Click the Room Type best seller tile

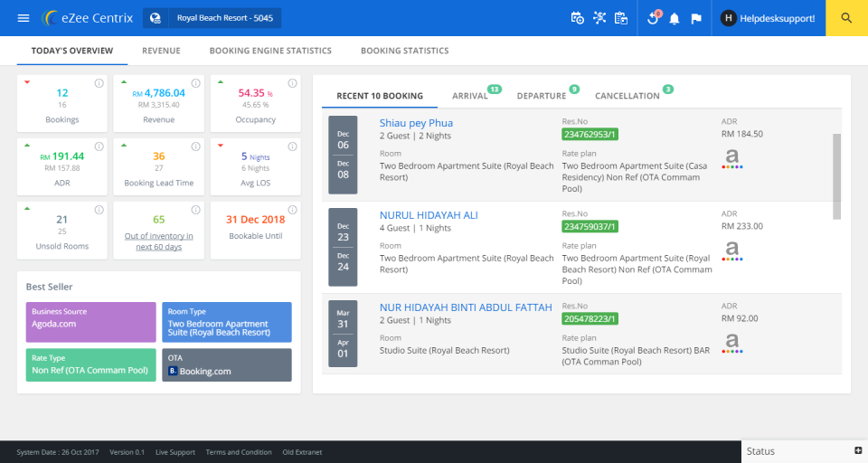(x=227, y=322)
